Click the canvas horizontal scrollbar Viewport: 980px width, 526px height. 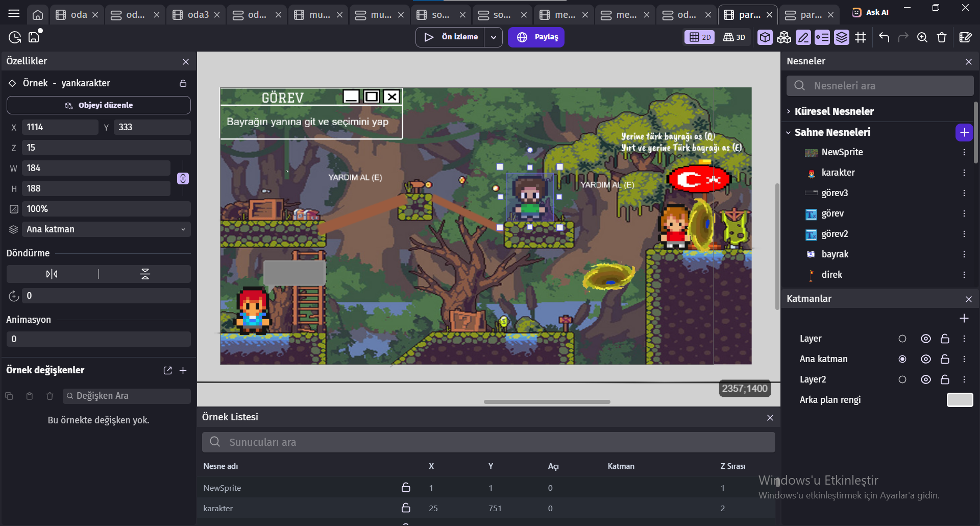click(547, 402)
